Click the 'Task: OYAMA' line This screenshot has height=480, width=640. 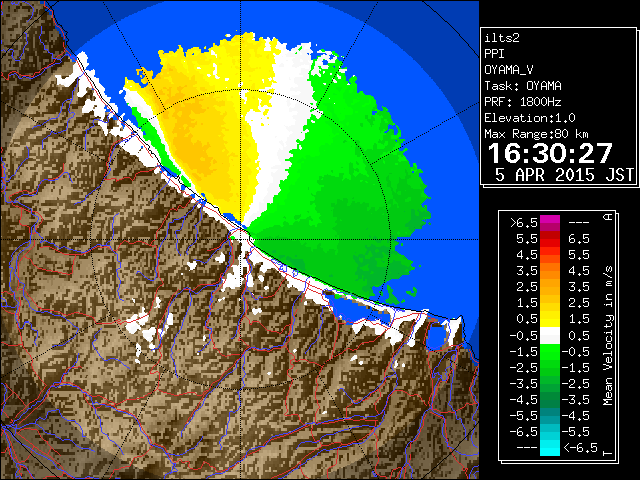click(523, 86)
